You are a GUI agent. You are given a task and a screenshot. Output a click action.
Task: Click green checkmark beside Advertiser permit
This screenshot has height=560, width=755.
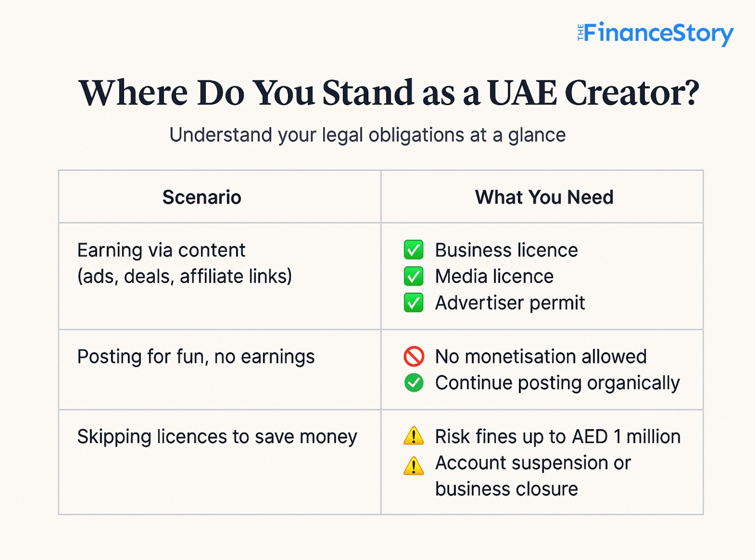click(x=414, y=302)
